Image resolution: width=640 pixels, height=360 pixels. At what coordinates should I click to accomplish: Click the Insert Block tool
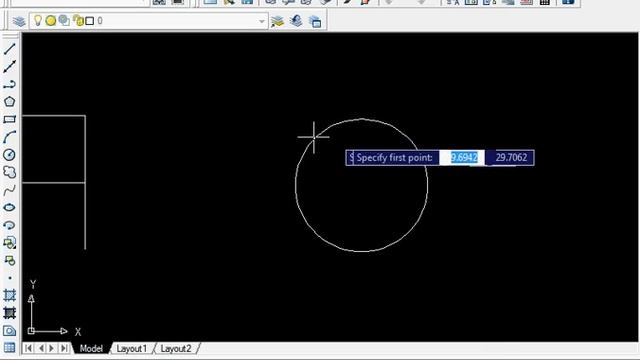pos(9,243)
